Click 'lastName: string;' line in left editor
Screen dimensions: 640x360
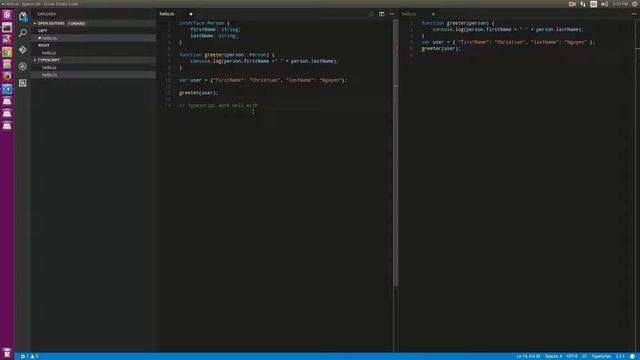point(214,36)
